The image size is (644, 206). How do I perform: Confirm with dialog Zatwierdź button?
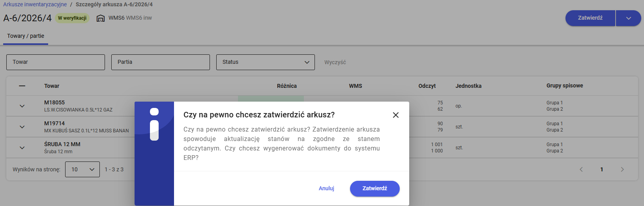click(374, 188)
